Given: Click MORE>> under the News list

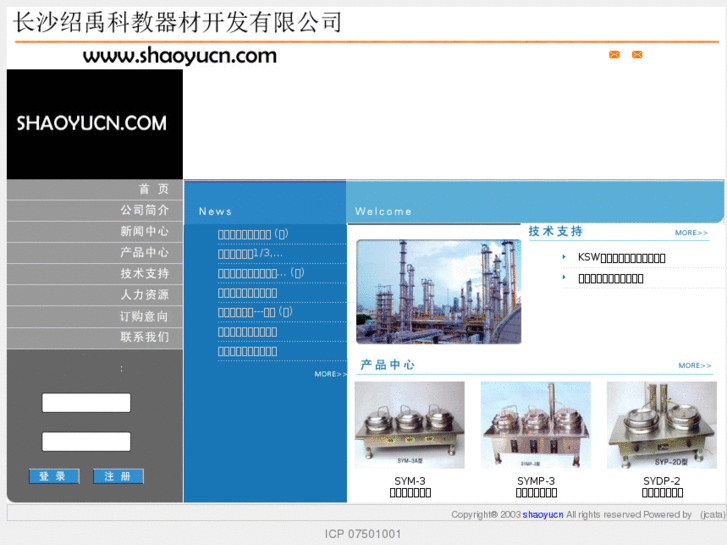Looking at the screenshot, I should 330,374.
